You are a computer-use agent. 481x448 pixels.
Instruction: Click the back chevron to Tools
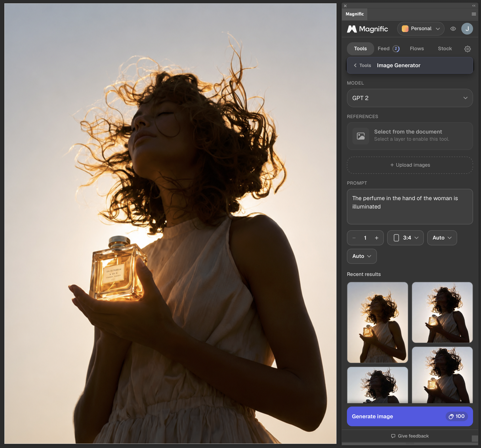pos(355,65)
